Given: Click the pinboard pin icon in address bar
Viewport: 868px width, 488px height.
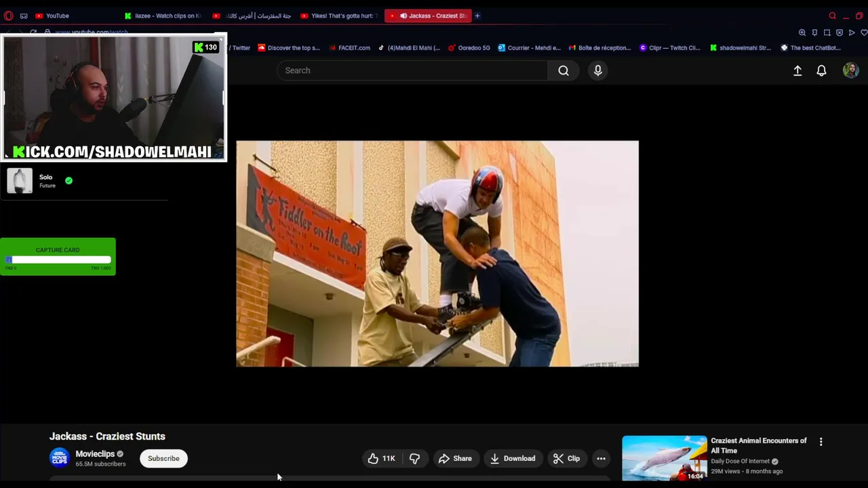Looking at the screenshot, I should click(x=814, y=33).
